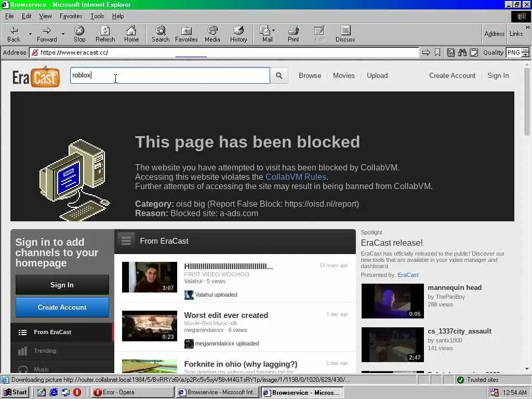Click the address bar URL field
This screenshot has width=532, height=399.
pos(224,52)
